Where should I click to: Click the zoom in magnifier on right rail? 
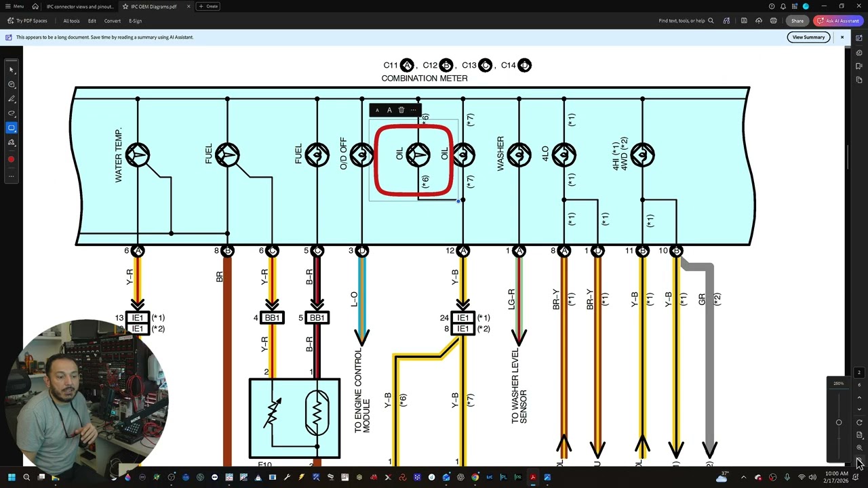(x=859, y=448)
